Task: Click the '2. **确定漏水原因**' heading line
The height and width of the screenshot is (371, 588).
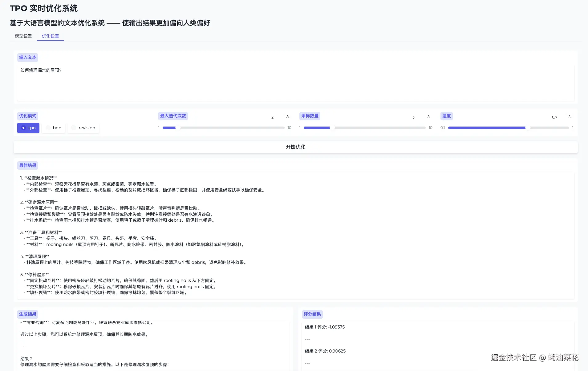Action: tap(39, 202)
